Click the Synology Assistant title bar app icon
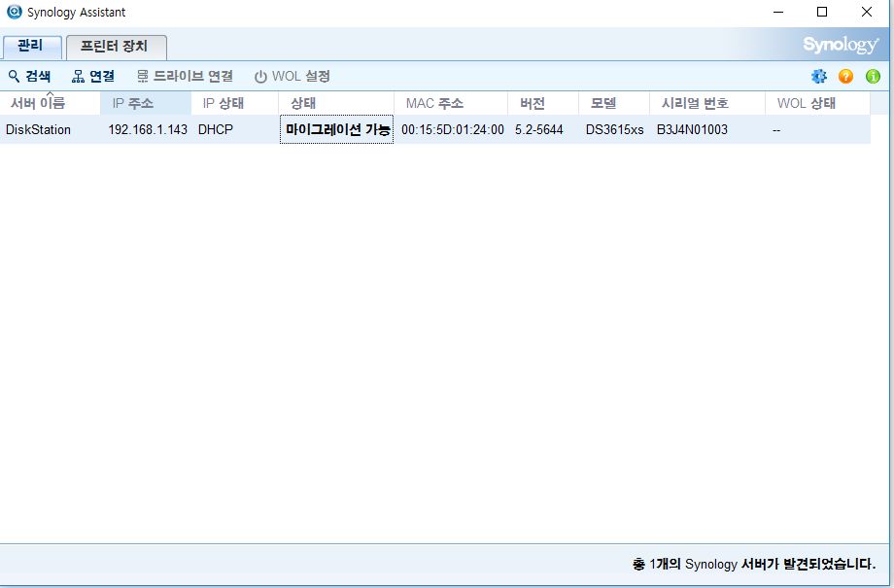The height and width of the screenshot is (588, 894). point(14,12)
